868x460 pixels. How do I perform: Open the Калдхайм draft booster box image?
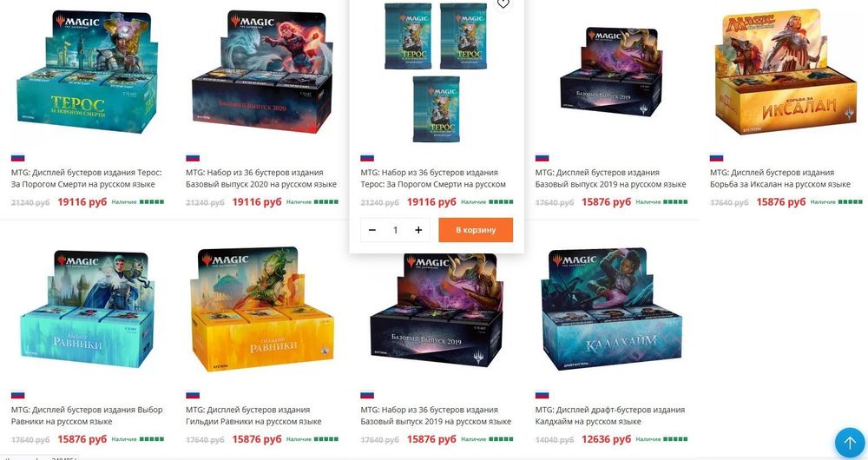(x=611, y=309)
